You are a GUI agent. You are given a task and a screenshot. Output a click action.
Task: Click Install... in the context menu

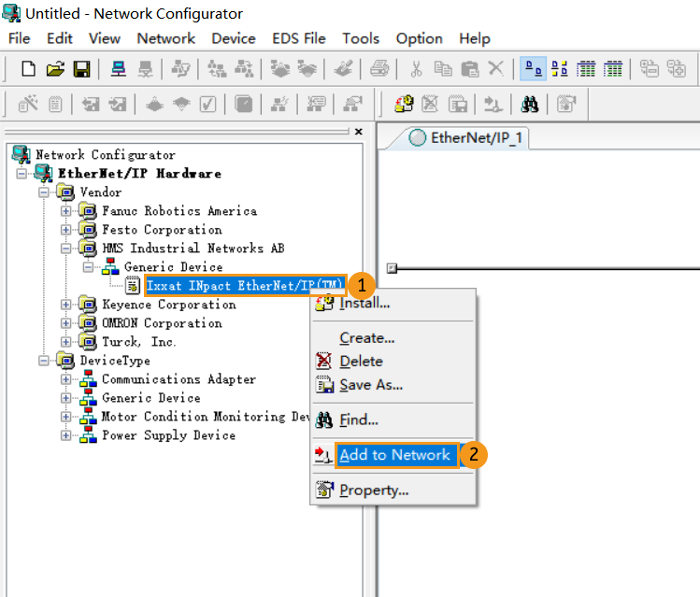(364, 303)
